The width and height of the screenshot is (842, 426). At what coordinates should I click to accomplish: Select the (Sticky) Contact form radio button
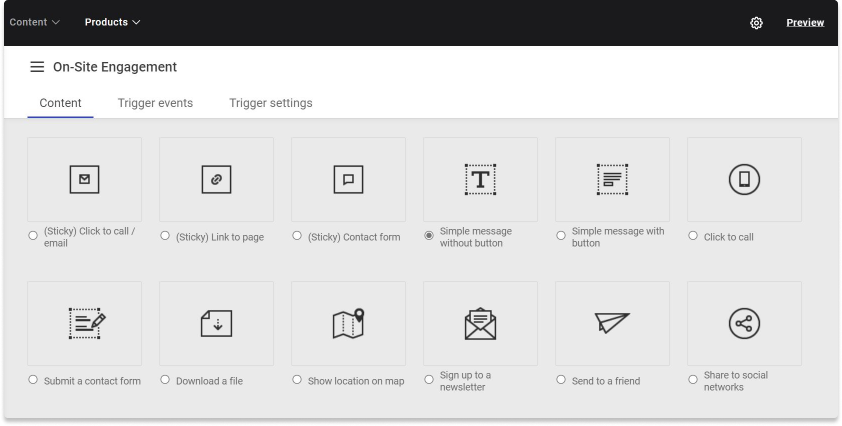click(297, 235)
